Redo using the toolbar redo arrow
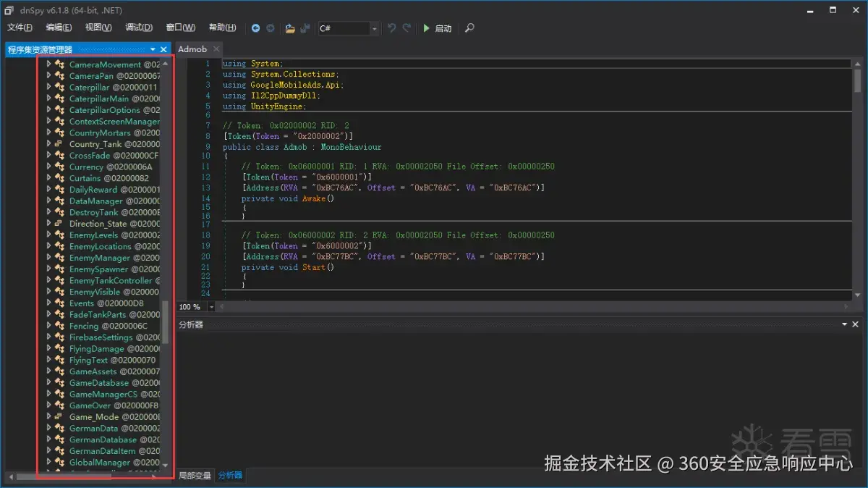 (x=407, y=28)
